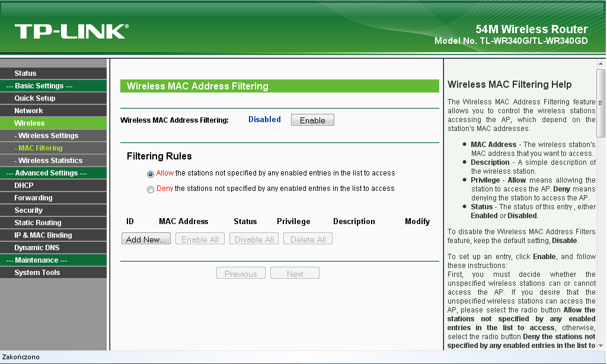Screen dimensions: 607x364
Task: Open Wireless Settings submenu
Action: (x=53, y=135)
